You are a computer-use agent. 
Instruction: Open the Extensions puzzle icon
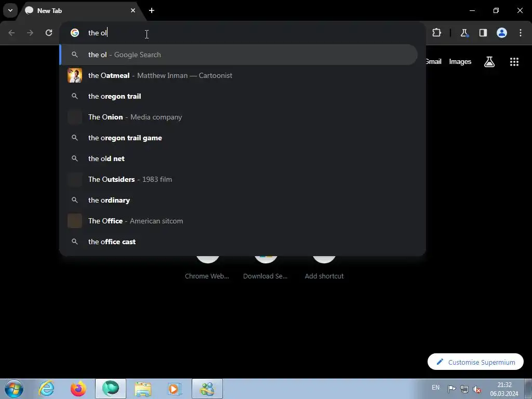(x=436, y=33)
